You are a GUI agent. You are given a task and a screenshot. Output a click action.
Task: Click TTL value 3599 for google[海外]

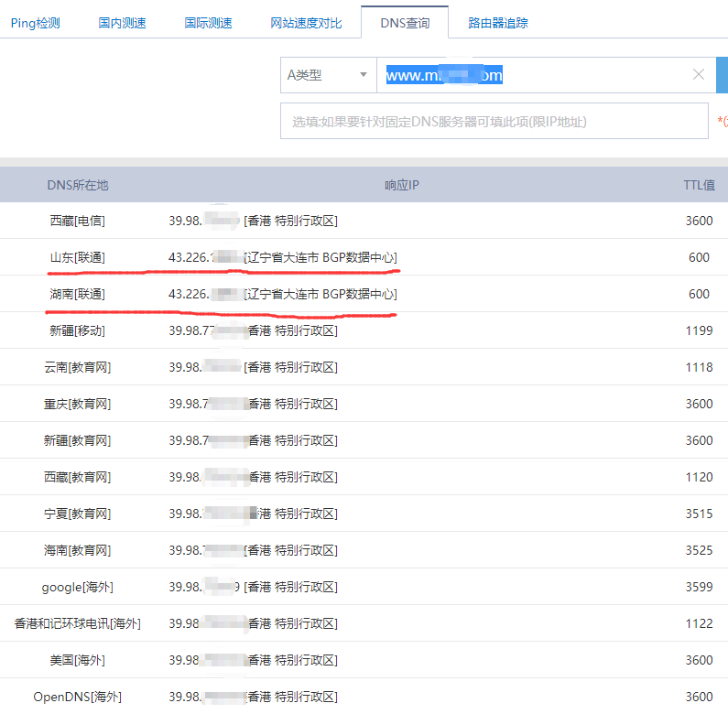coord(699,587)
